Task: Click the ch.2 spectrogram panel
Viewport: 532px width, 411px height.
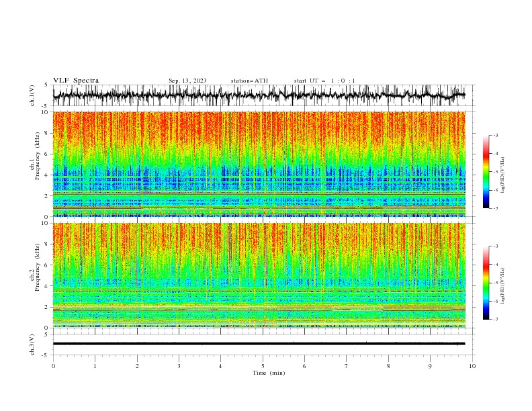Action: pos(259,275)
